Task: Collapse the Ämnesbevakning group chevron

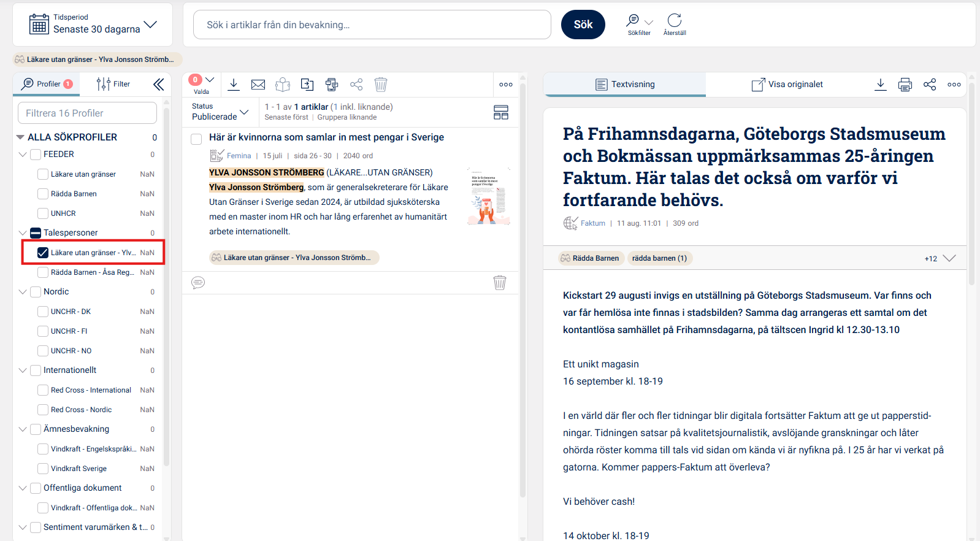Action: [x=23, y=429]
